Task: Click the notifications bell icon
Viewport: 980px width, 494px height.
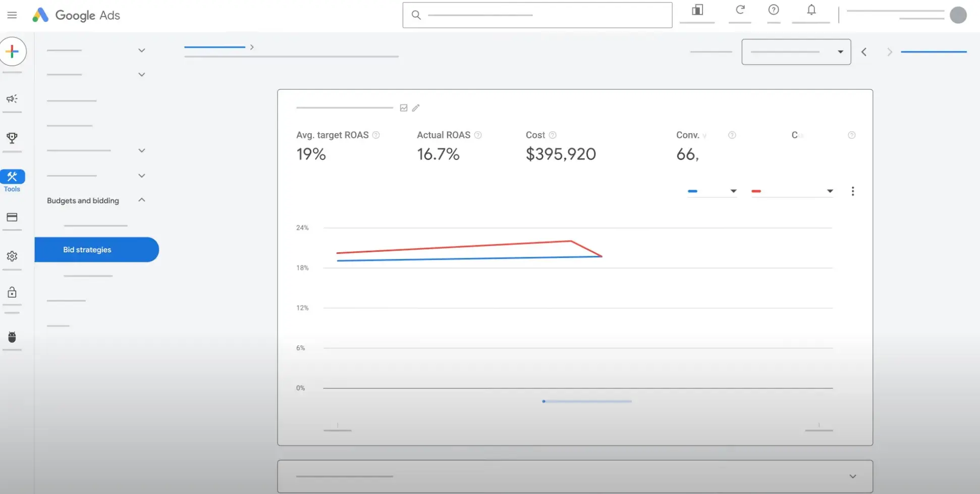Action: 811,11
